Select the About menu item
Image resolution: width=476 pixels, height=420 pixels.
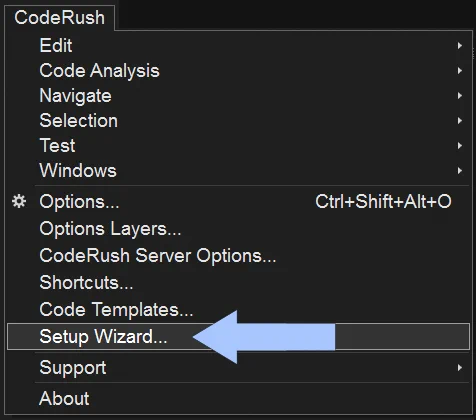(238, 398)
